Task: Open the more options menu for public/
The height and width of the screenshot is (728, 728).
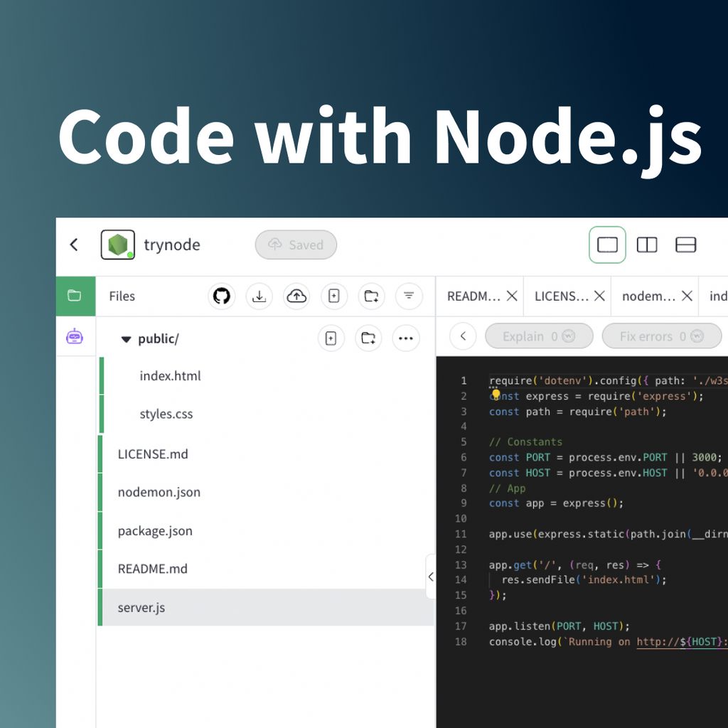Action: [406, 338]
